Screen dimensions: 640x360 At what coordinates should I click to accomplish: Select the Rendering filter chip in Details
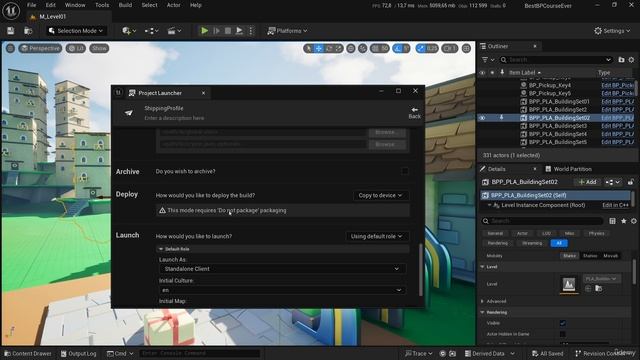click(x=498, y=243)
